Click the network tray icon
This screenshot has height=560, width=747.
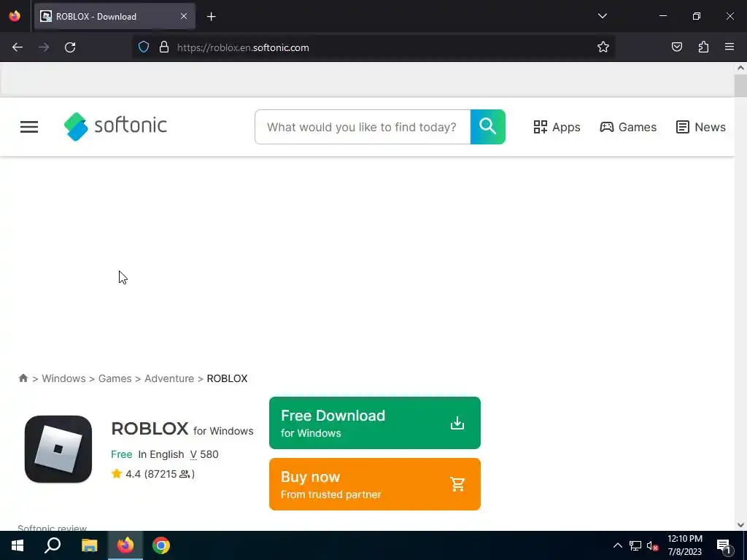tap(635, 545)
